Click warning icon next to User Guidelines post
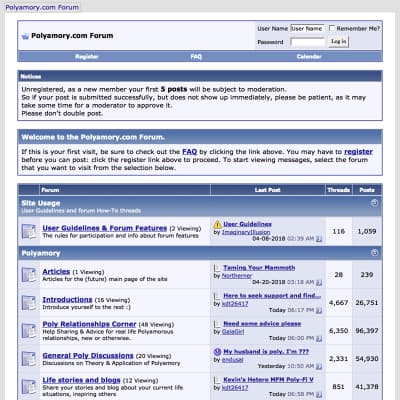The width and height of the screenshot is (400, 400). [217, 224]
